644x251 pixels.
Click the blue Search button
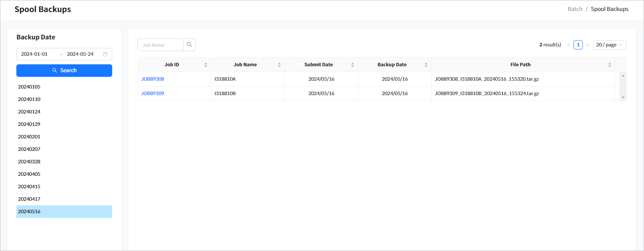point(64,71)
